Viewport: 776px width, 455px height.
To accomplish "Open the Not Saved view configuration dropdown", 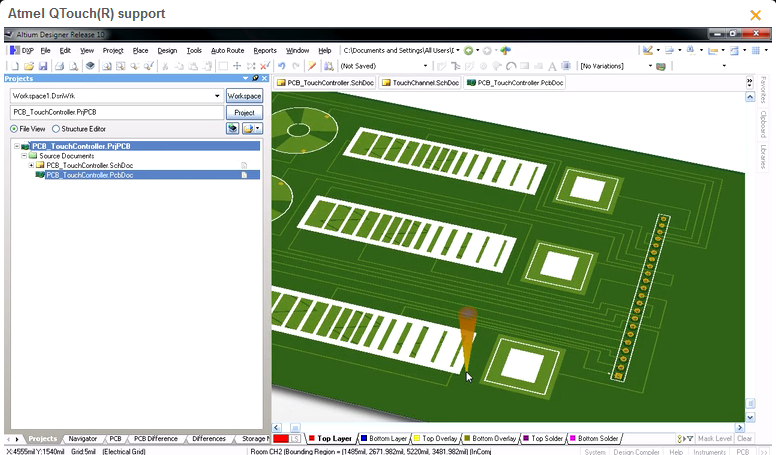I will point(425,66).
